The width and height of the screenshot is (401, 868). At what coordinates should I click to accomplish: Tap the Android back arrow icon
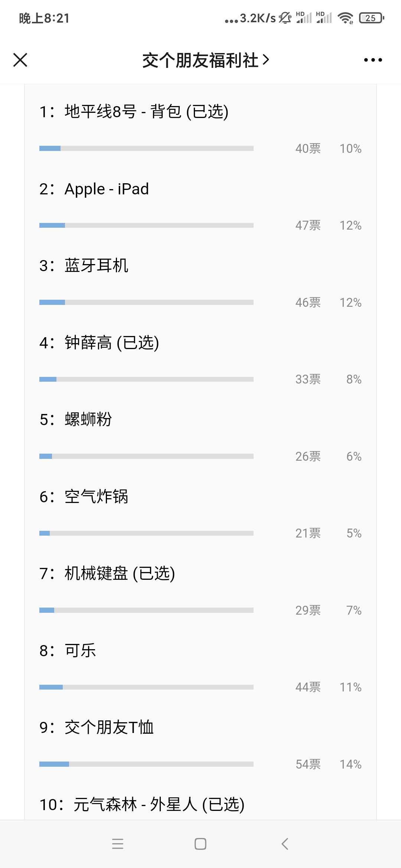[x=285, y=844]
